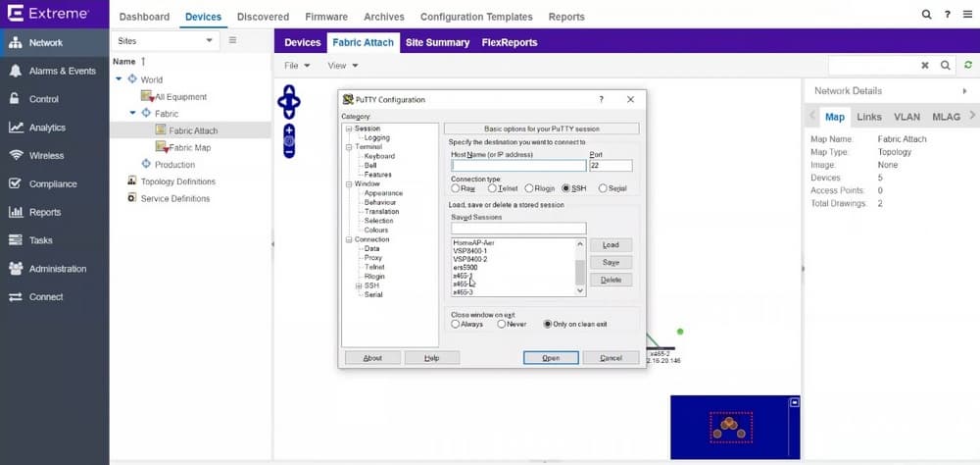The width and height of the screenshot is (980, 465).
Task: Click the Open button in PuTTY
Action: (551, 358)
